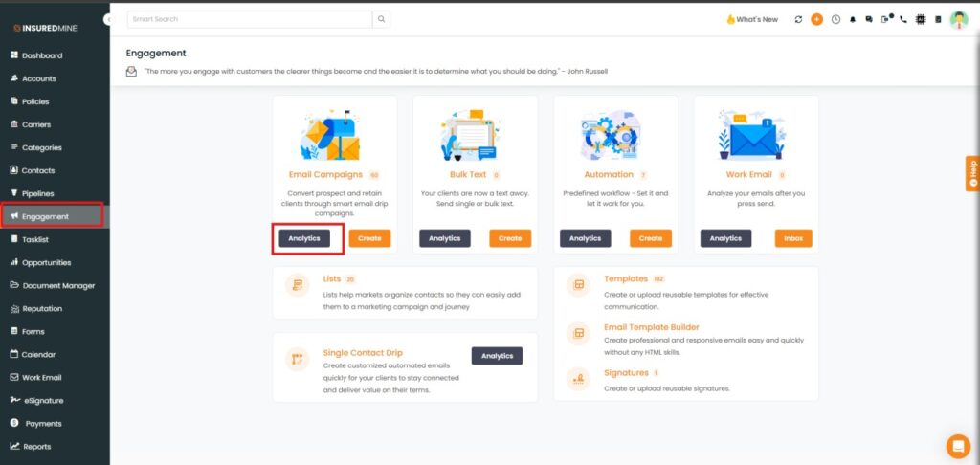The height and width of the screenshot is (465, 980).
Task: Collapse the left sidebar with the arrow
Action: (108, 19)
